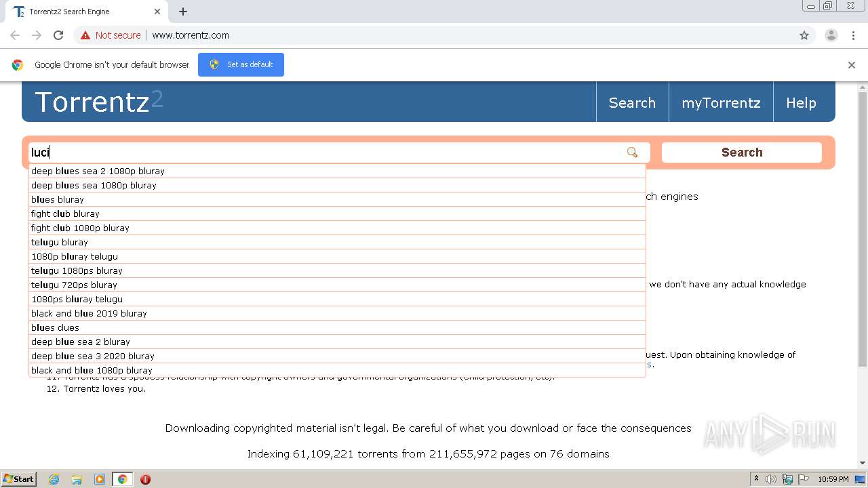Bookmark page with the star icon
The height and width of the screenshot is (488, 868).
804,35
